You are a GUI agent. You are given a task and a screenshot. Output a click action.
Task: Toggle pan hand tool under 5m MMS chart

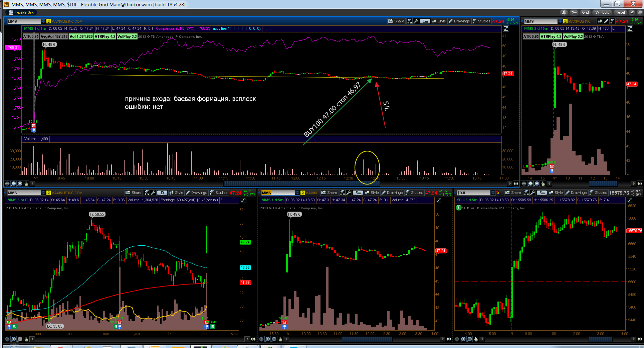(280, 339)
